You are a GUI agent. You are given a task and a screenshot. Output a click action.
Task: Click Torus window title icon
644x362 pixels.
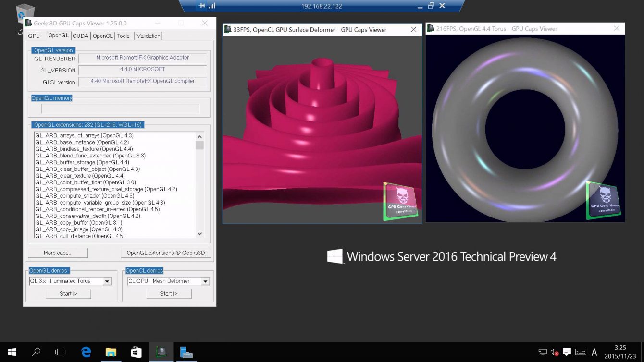[431, 28]
